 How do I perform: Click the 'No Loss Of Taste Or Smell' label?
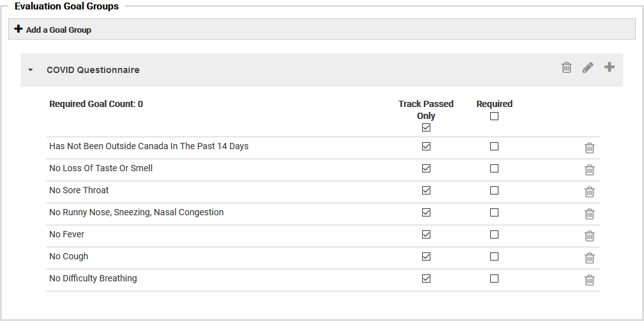point(101,168)
